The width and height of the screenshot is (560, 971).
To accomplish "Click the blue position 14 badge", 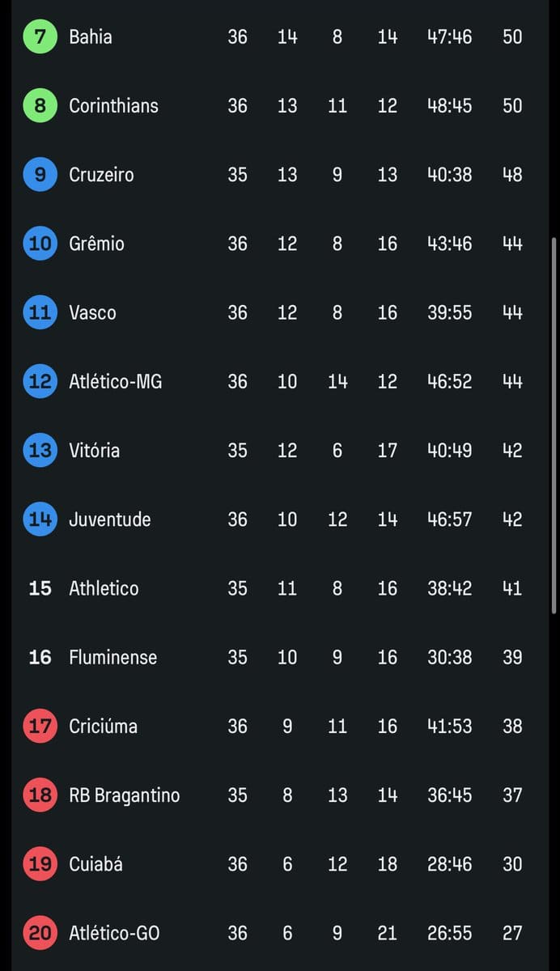I will (40, 519).
